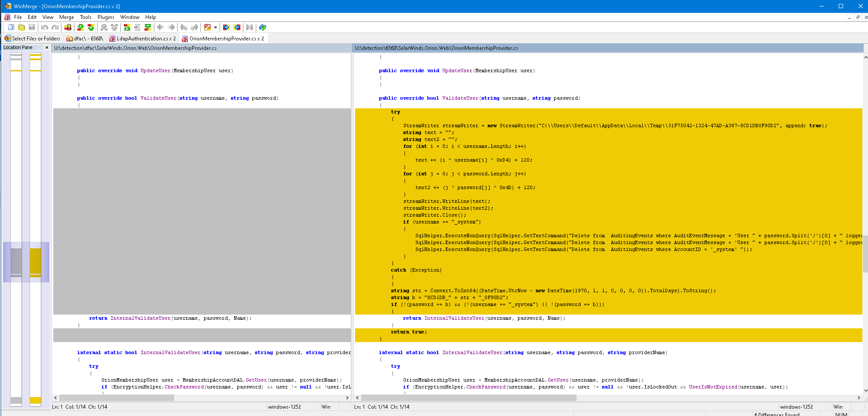This screenshot has height=416, width=868.
Task: Switch to LdapAuthentication.cs x 2 tab
Action: pyautogui.click(x=142, y=39)
